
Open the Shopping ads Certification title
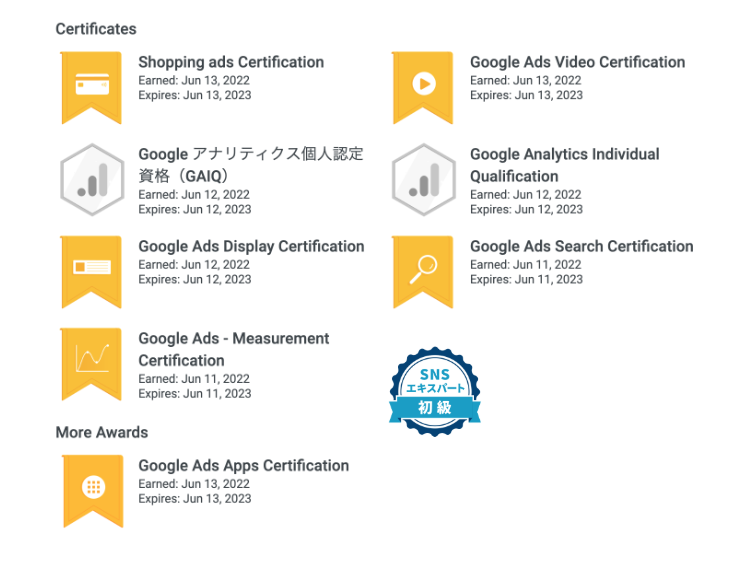(x=231, y=62)
